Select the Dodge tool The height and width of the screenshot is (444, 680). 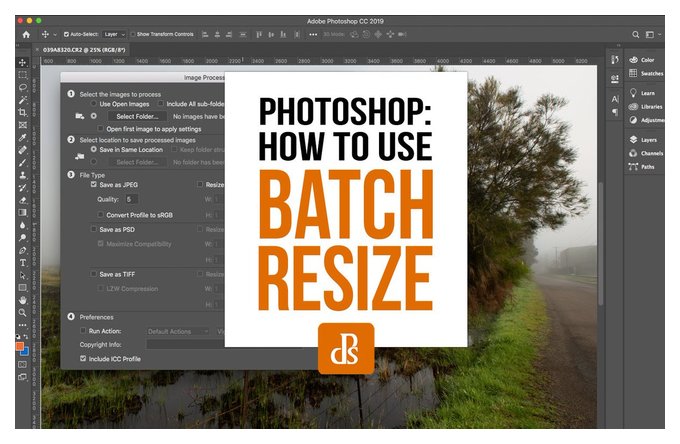23,238
